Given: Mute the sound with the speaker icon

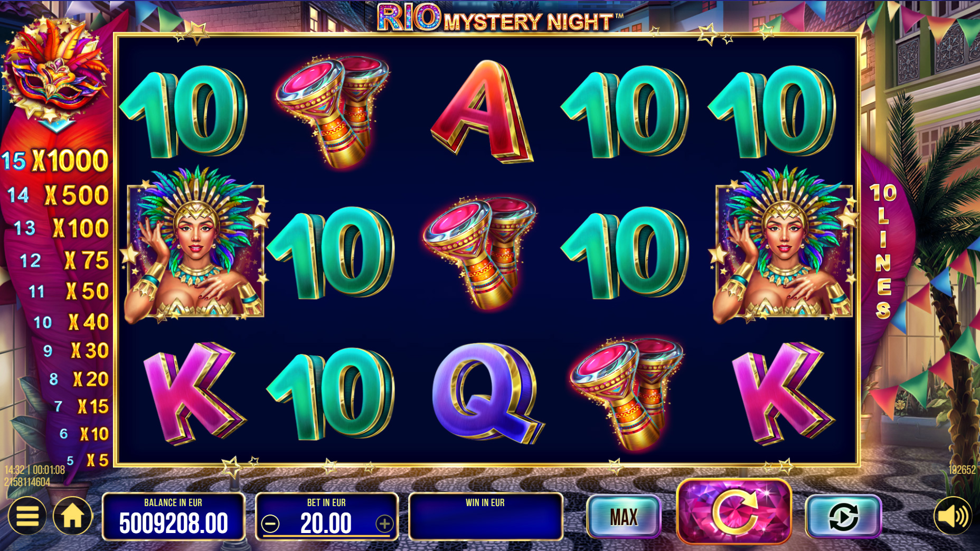Looking at the screenshot, I should [x=953, y=516].
